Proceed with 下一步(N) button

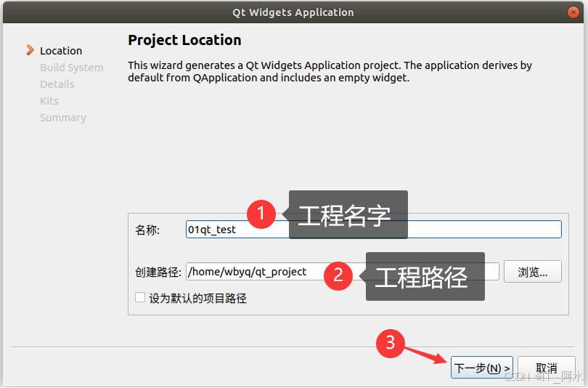pos(481,368)
